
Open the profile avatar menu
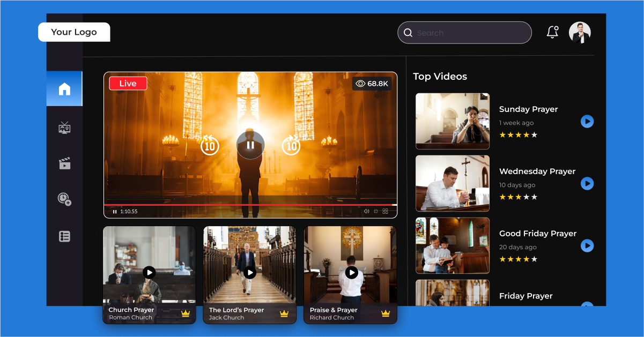pyautogui.click(x=580, y=32)
